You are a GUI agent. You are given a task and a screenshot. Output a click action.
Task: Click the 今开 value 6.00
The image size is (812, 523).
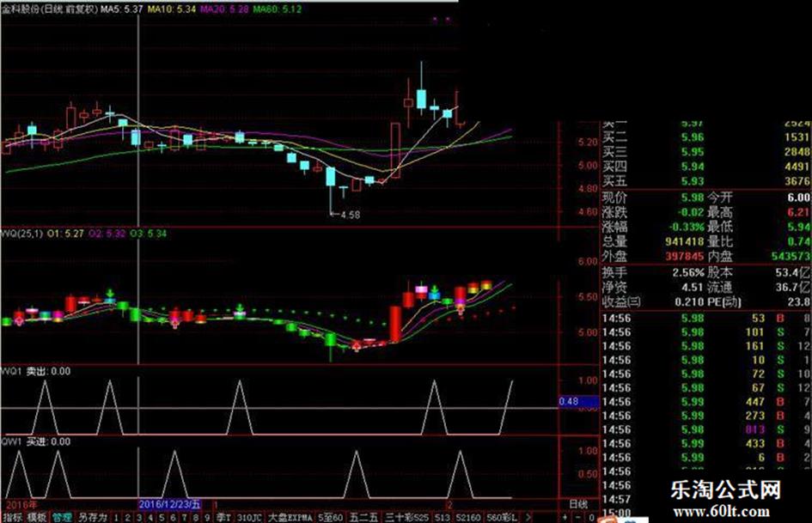pyautogui.click(x=799, y=198)
